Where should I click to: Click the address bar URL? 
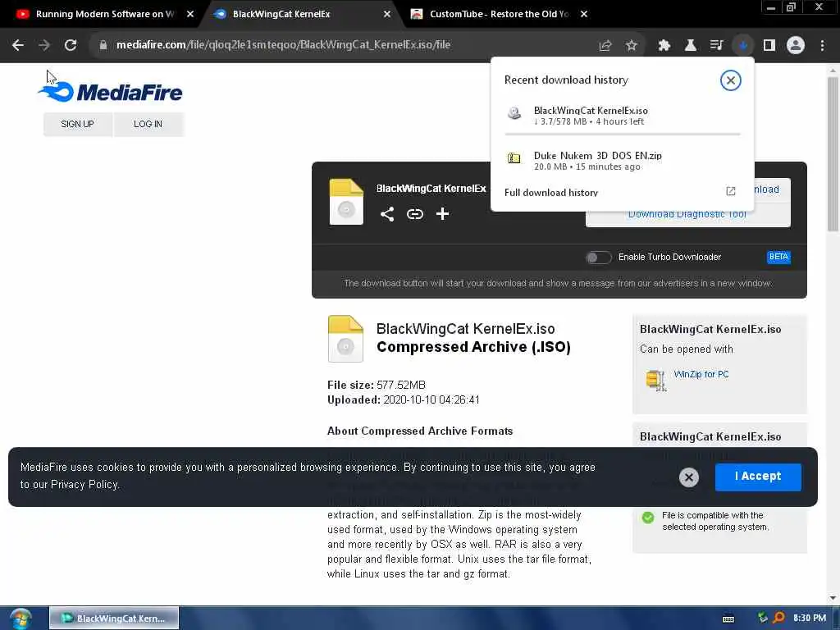[x=283, y=45]
